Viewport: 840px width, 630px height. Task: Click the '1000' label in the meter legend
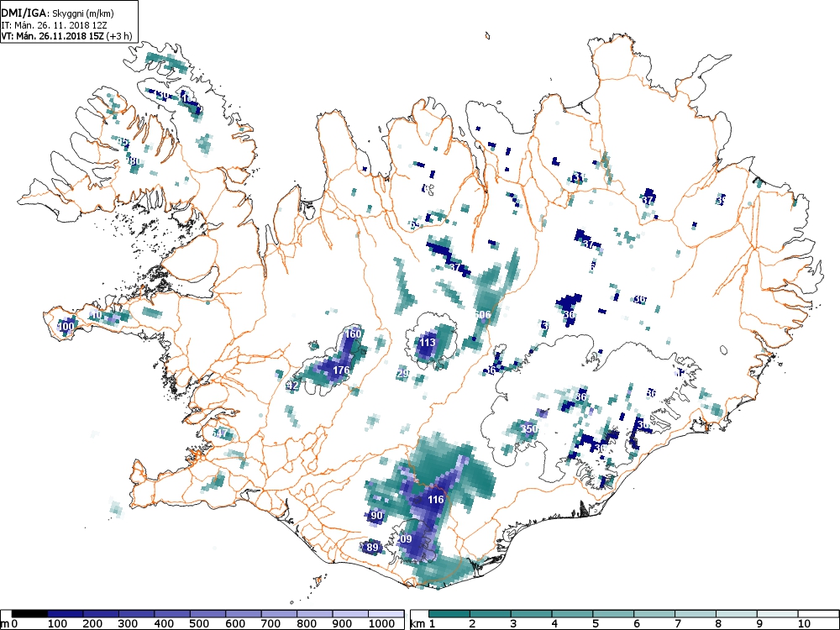point(381,623)
